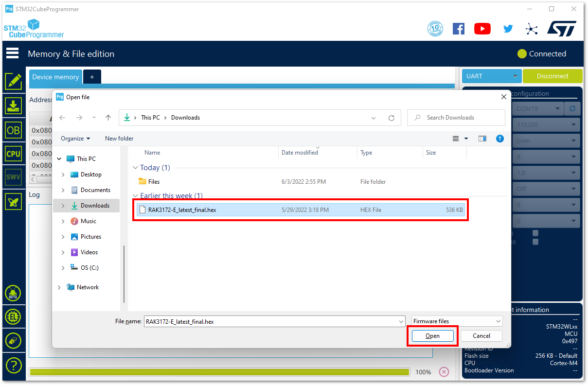Open the hamburger menu in STM32CubeProgrammer
This screenshot has width=588, height=385.
12,53
